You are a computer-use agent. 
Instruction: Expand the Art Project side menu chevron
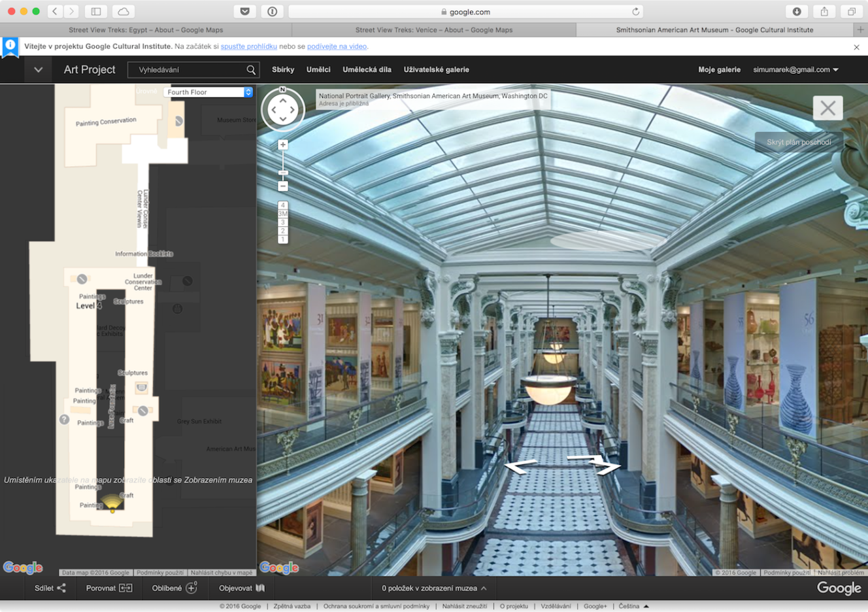[x=39, y=69]
